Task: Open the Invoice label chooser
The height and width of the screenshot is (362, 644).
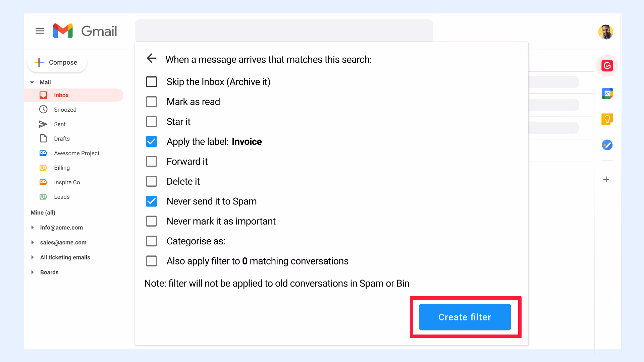Action: (247, 142)
